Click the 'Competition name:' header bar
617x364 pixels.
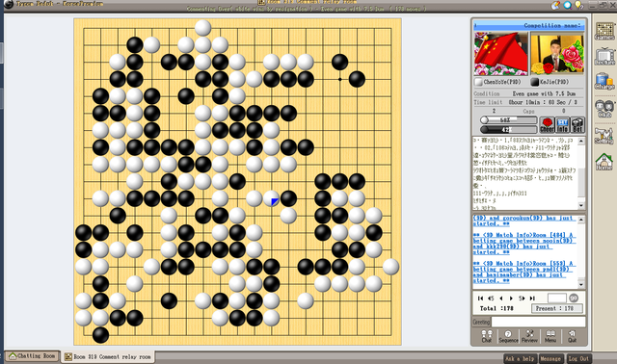[529, 26]
